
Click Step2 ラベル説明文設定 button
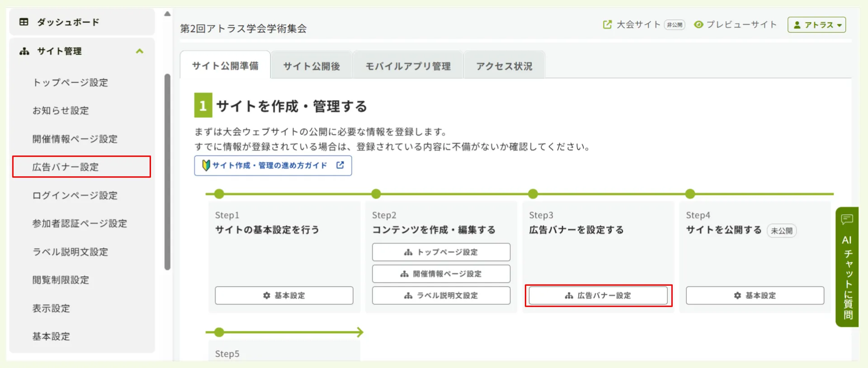point(441,295)
